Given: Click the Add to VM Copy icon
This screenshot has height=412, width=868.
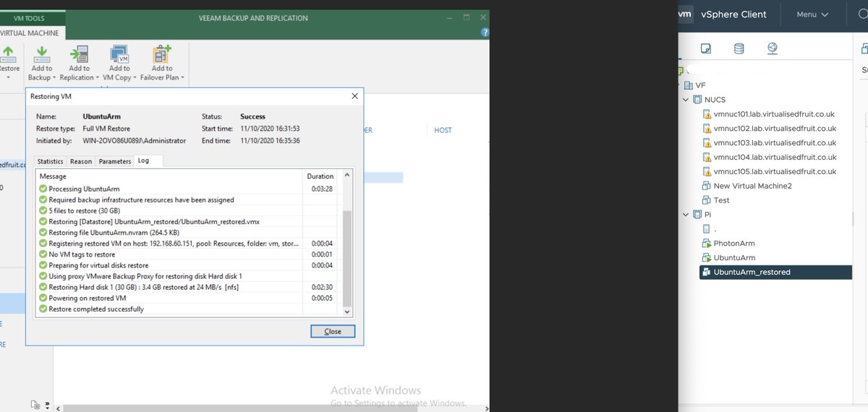Looking at the screenshot, I should [x=119, y=53].
